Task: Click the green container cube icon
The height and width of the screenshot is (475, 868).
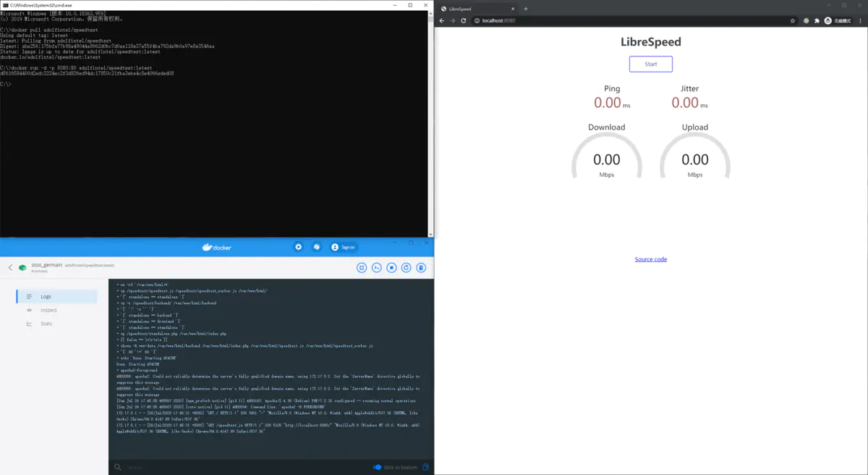Action: [22, 267]
